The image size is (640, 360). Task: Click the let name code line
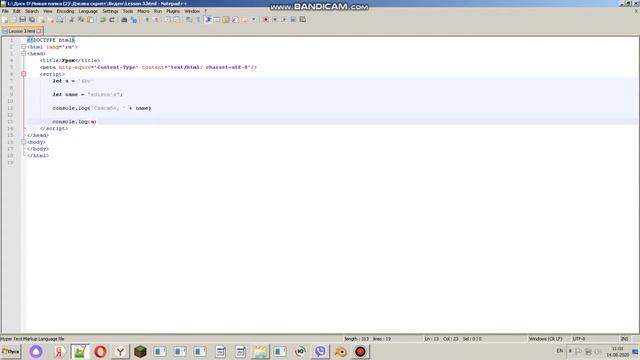(87, 94)
